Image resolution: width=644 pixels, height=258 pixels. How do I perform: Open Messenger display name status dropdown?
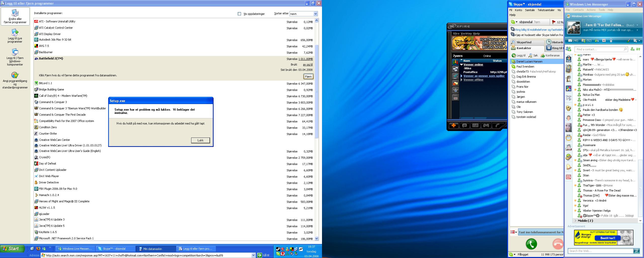(x=637, y=25)
